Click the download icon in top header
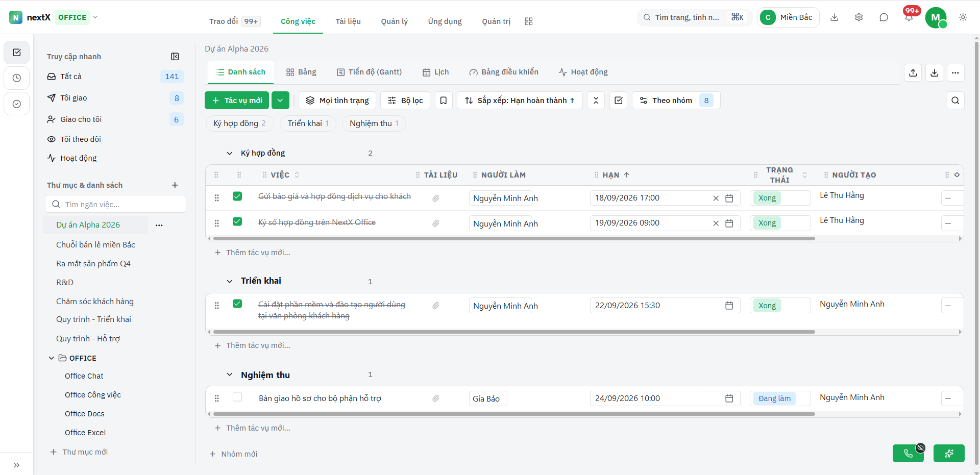The height and width of the screenshot is (475, 980). [x=835, y=17]
